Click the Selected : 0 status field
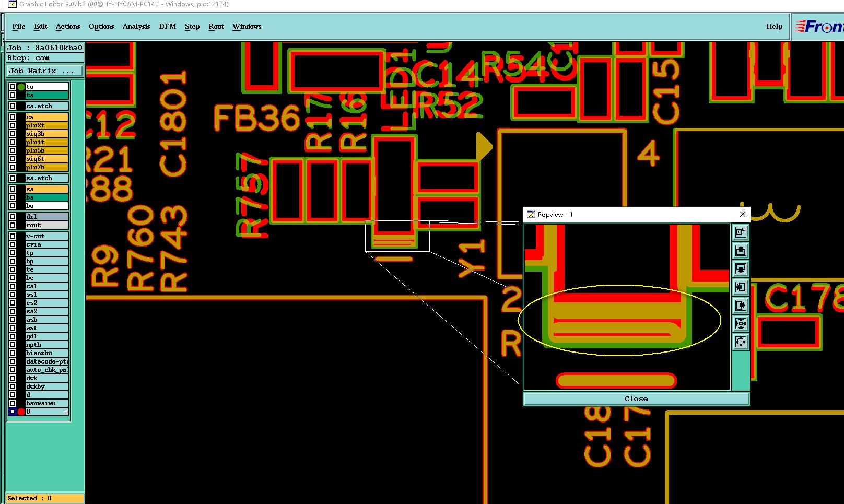 [45, 498]
